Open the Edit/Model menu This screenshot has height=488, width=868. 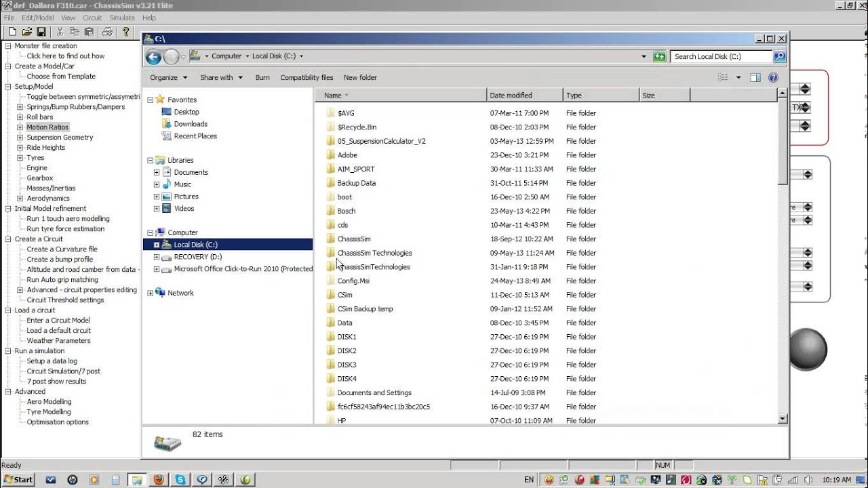(37, 18)
